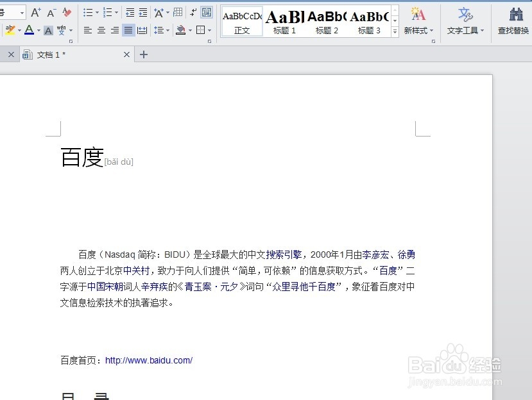Expand numbered list dropdown arrow

click(116, 13)
